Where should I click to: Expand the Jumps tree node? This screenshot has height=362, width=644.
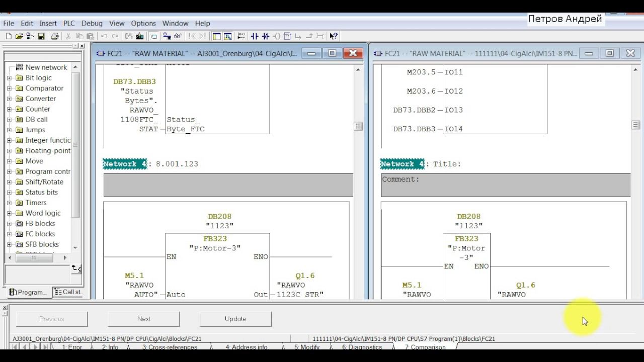pos(9,130)
